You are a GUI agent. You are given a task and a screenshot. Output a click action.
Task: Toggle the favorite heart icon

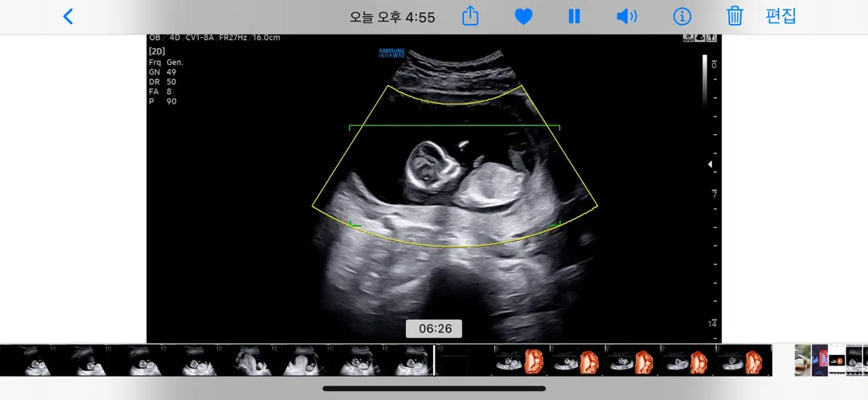coord(523,17)
